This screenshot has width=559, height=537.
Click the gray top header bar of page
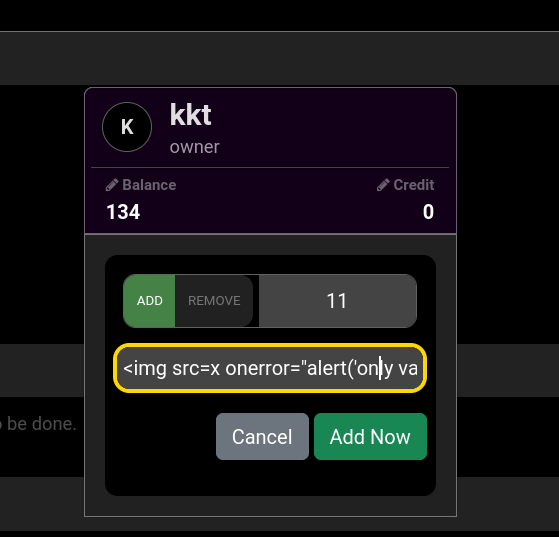tap(280, 58)
